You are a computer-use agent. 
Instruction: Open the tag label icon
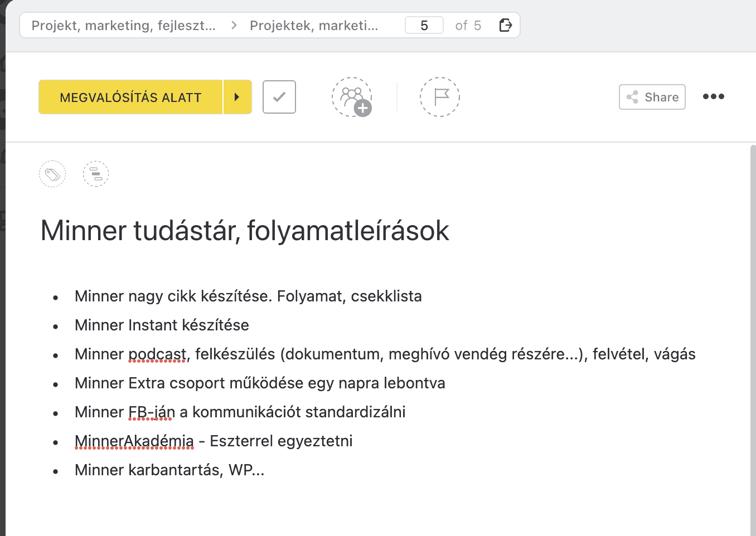(x=52, y=174)
